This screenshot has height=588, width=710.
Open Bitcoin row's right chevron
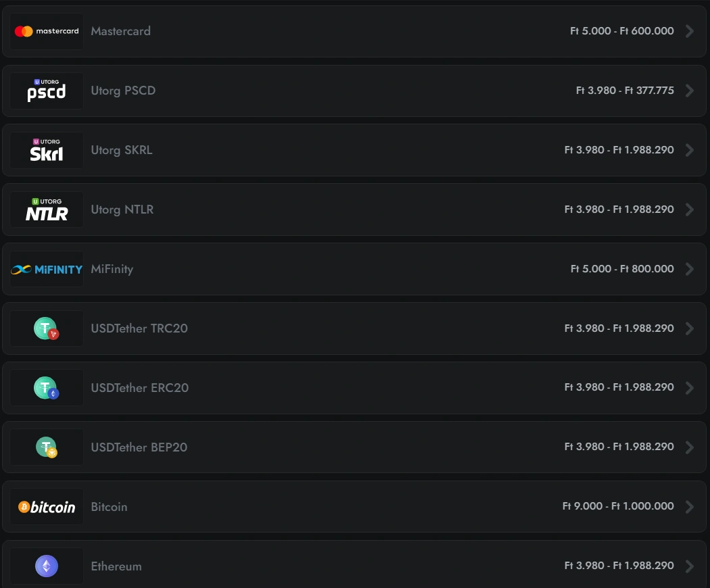point(689,507)
